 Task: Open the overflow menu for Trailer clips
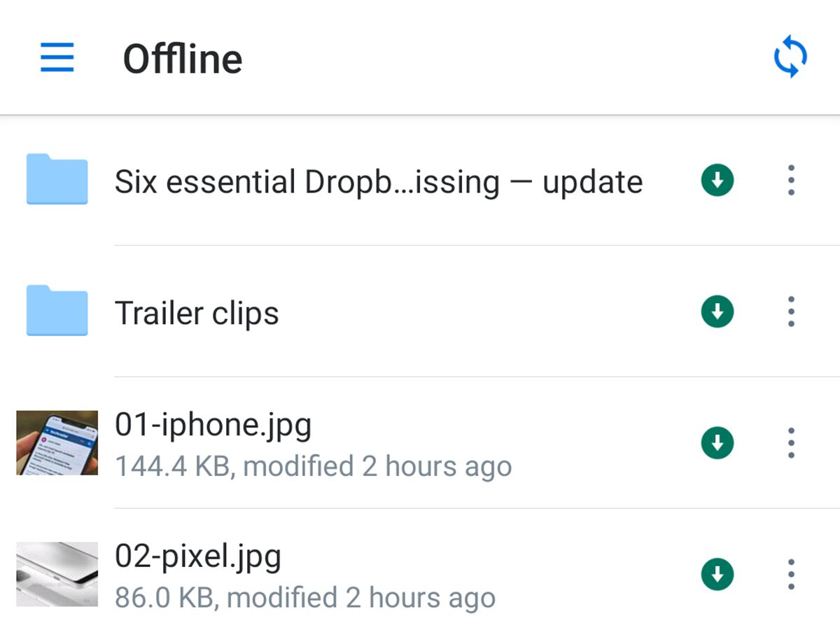pyautogui.click(x=791, y=311)
